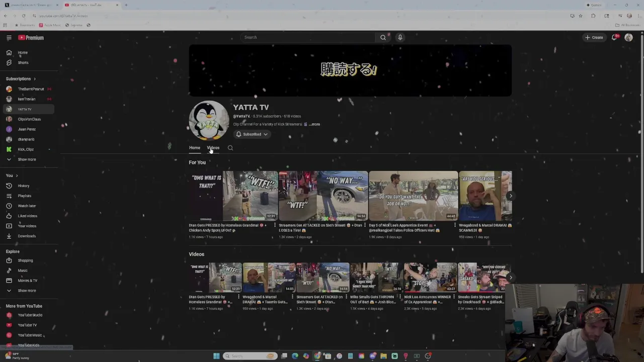Play 'OMG WHAT IS THAT' For You thumbnail
This screenshot has height=362, width=644.
[x=233, y=196]
